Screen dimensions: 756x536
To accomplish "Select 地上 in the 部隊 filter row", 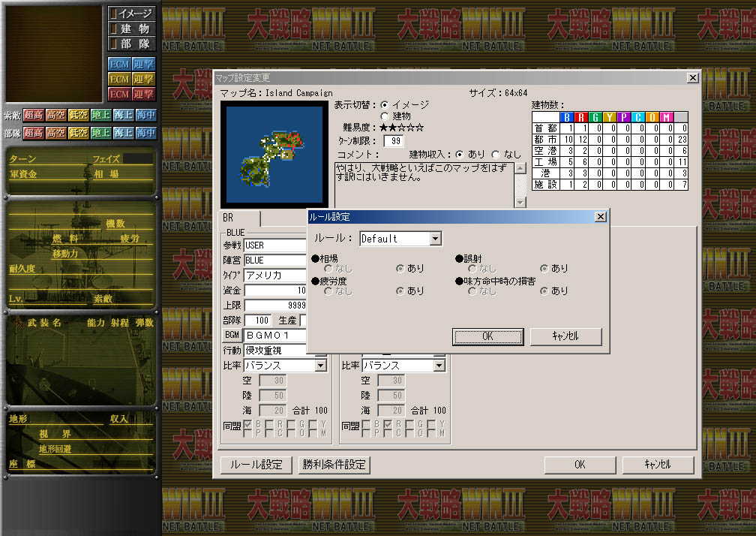I will pos(100,133).
